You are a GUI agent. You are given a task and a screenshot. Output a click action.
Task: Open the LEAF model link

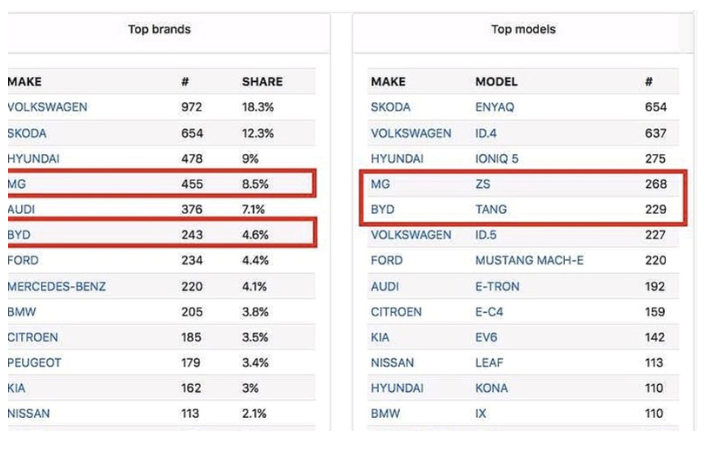(489, 362)
